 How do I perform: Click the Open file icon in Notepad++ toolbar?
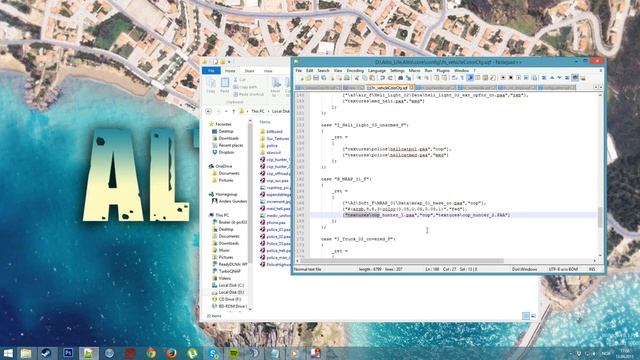tap(309, 78)
